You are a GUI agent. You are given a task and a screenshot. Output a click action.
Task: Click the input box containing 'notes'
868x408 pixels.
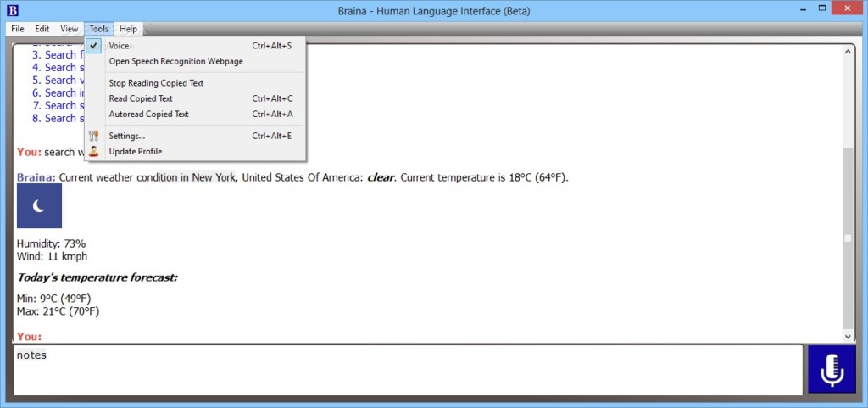pos(408,370)
